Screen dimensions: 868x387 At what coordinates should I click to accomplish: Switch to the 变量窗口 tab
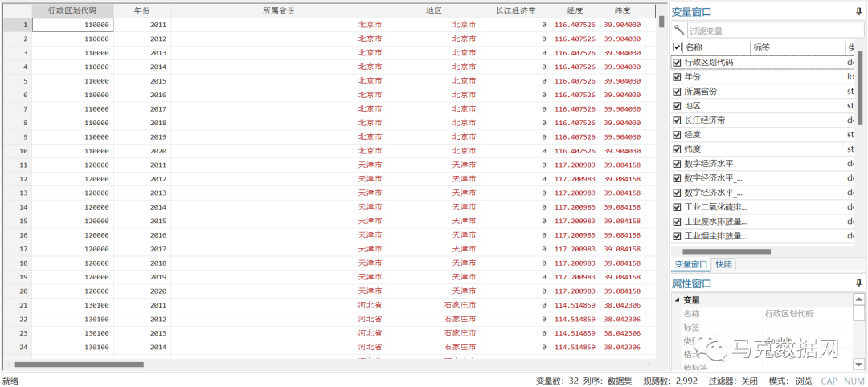(690, 264)
